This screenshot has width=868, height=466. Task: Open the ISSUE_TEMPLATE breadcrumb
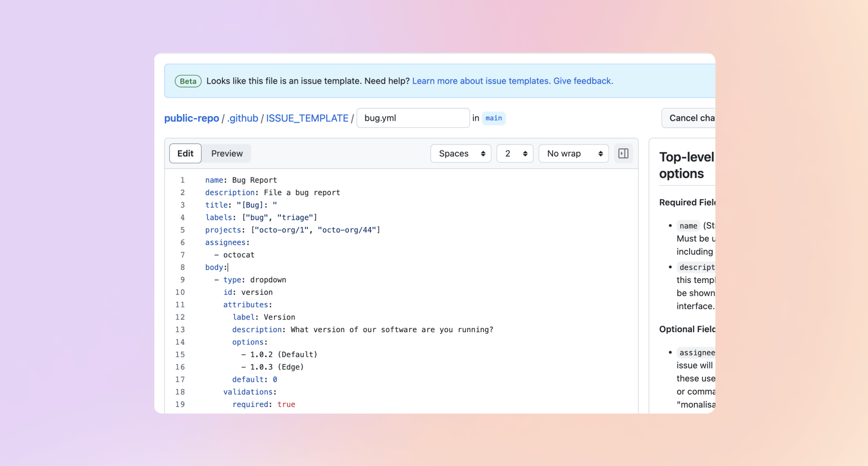pos(307,118)
